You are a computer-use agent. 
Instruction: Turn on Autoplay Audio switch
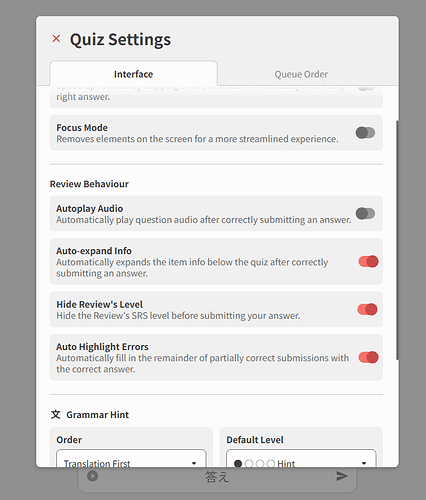point(365,213)
